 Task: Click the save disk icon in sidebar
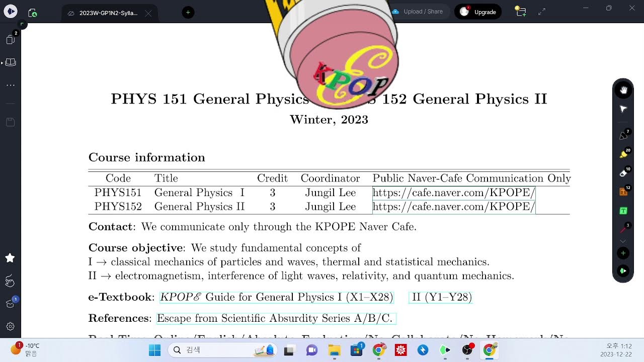tap(10, 122)
